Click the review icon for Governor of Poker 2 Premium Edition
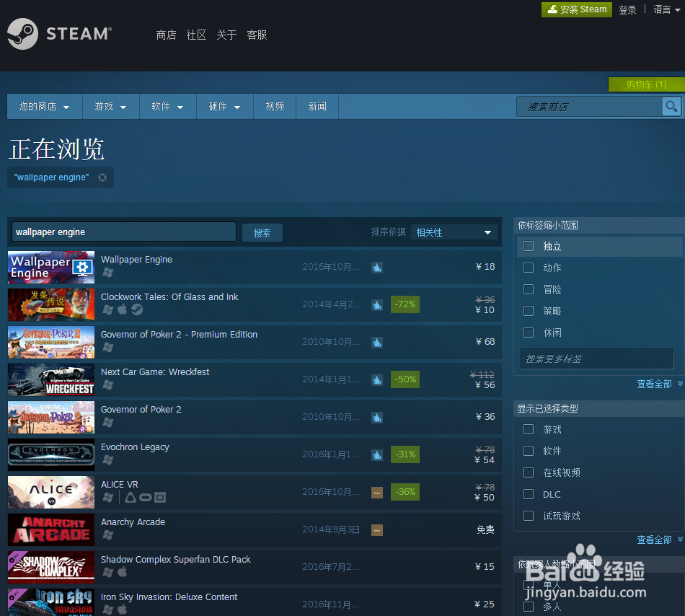 coord(377,342)
